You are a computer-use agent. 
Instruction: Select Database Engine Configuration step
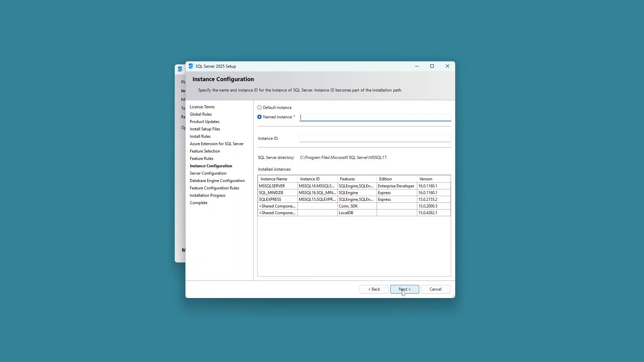217,181
